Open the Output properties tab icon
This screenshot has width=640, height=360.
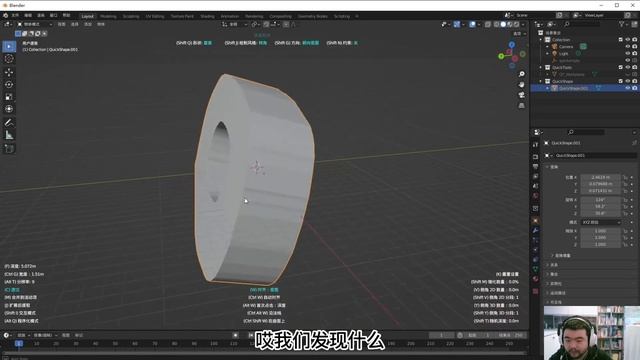pos(536,167)
